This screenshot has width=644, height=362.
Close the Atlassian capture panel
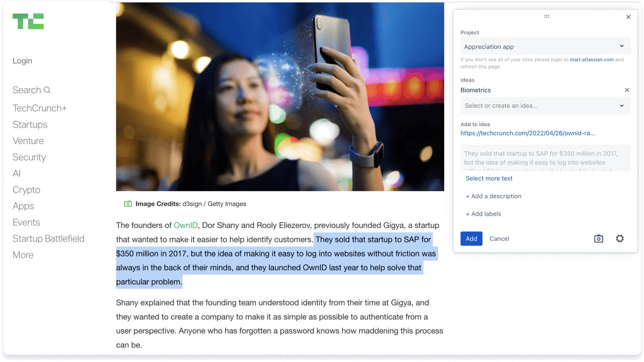pos(628,17)
